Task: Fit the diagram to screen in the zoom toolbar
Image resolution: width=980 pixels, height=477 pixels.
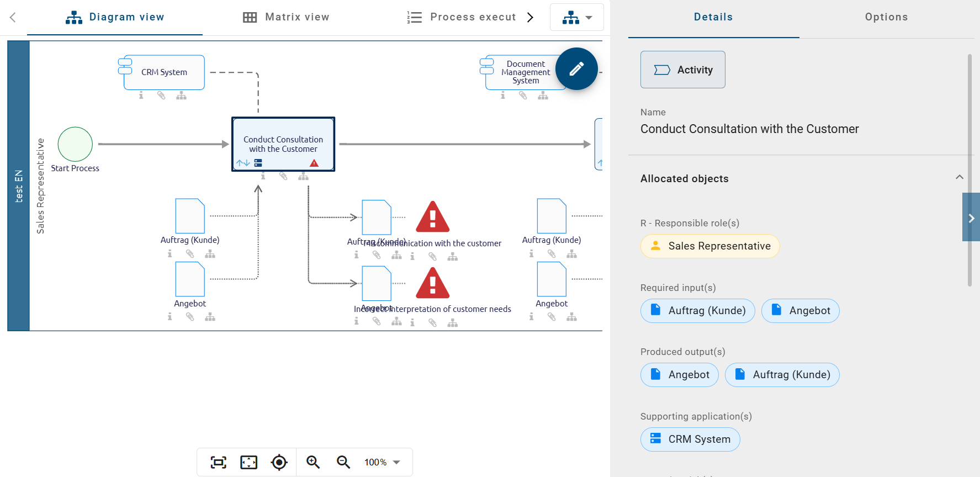Action: 219,462
